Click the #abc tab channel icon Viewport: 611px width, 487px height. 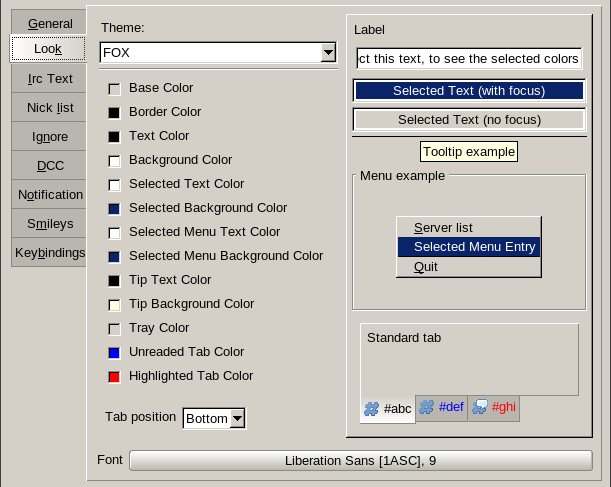point(371,409)
